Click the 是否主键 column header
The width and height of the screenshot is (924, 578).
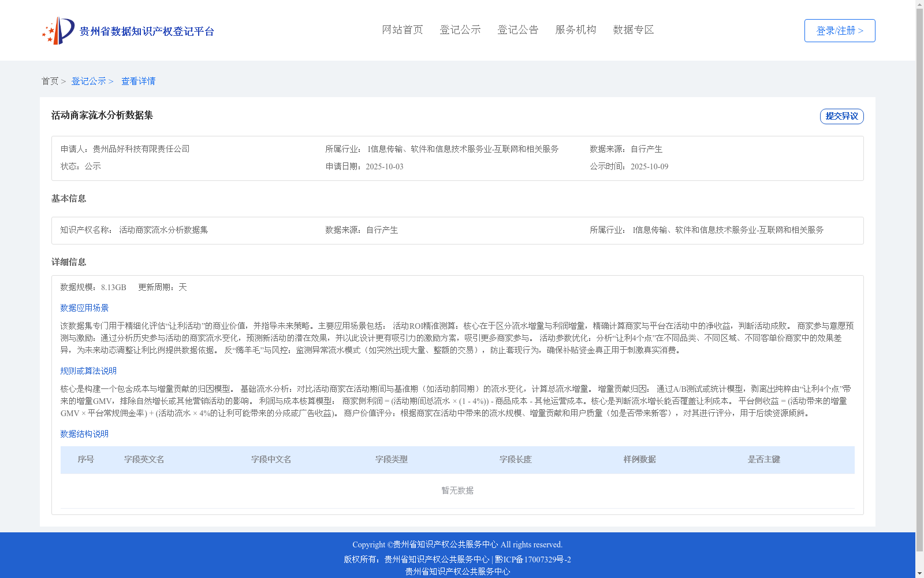coord(764,460)
